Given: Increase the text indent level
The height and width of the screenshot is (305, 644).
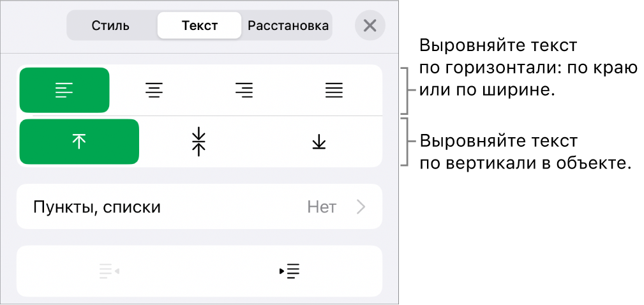Looking at the screenshot, I should click(290, 271).
